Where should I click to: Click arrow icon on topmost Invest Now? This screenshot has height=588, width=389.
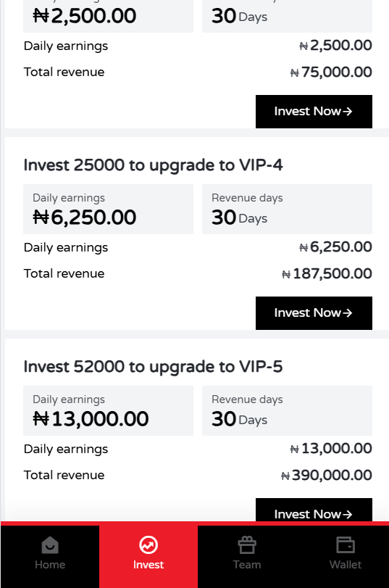348,112
